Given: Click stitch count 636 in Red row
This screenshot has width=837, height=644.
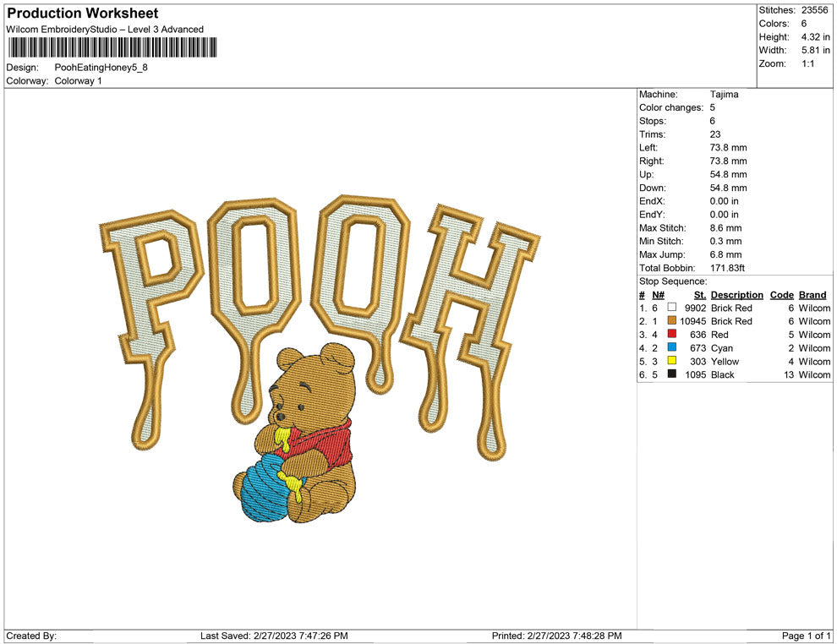Looking at the screenshot, I should tap(697, 335).
